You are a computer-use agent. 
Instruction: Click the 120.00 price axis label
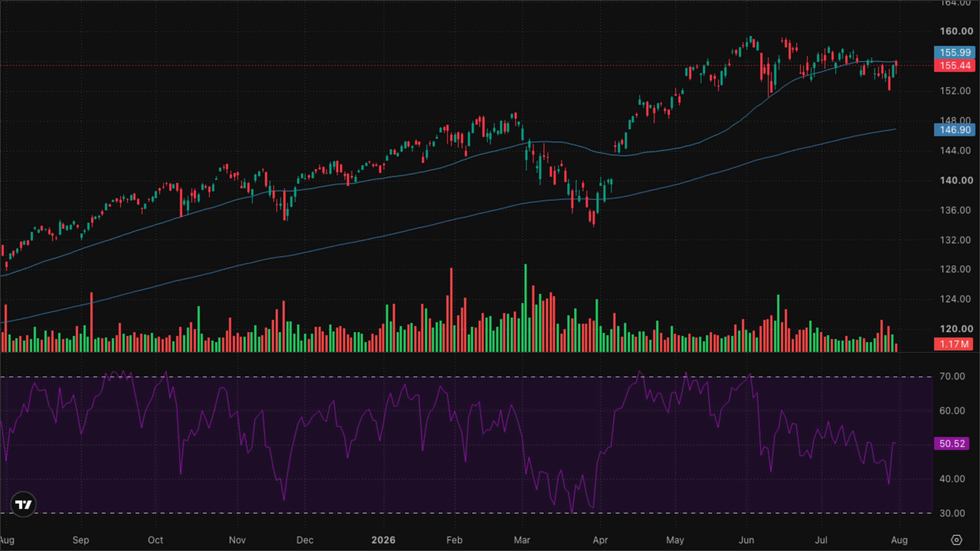coord(956,329)
